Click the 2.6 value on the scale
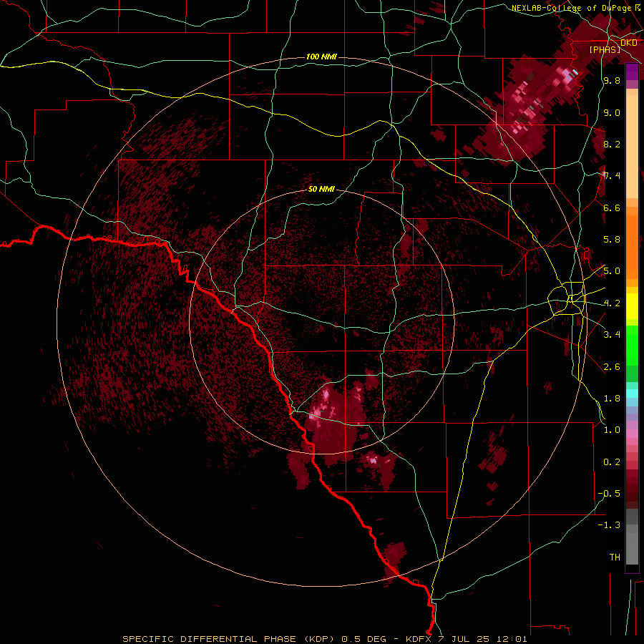The height and width of the screenshot is (644, 644). (x=612, y=367)
